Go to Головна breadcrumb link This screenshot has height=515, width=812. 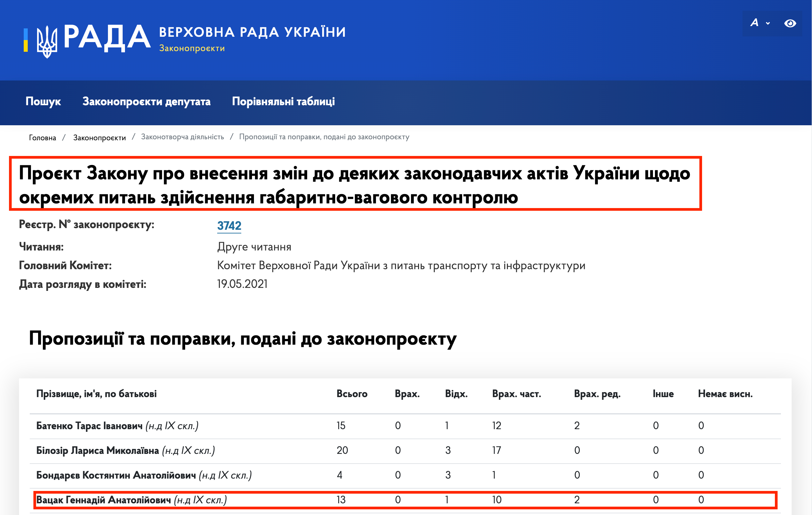point(42,138)
